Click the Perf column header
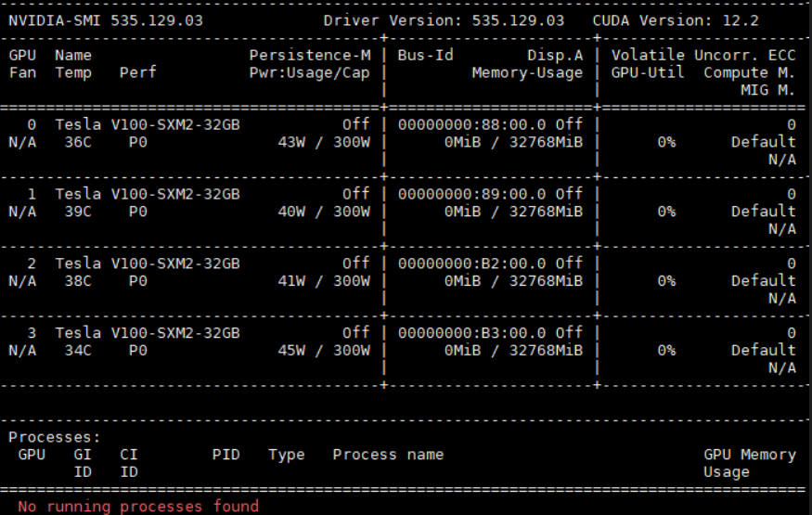 pos(137,73)
